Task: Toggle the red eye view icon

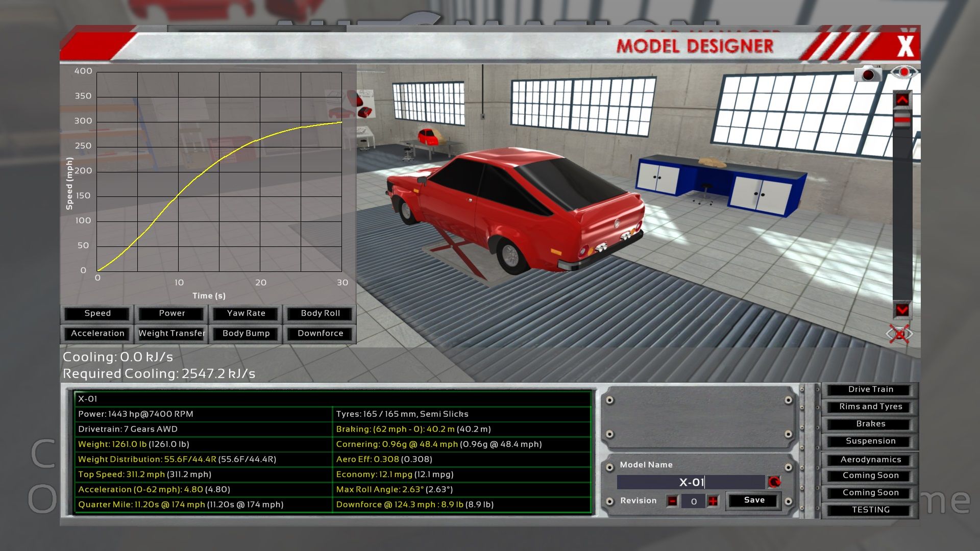Action: coord(903,72)
